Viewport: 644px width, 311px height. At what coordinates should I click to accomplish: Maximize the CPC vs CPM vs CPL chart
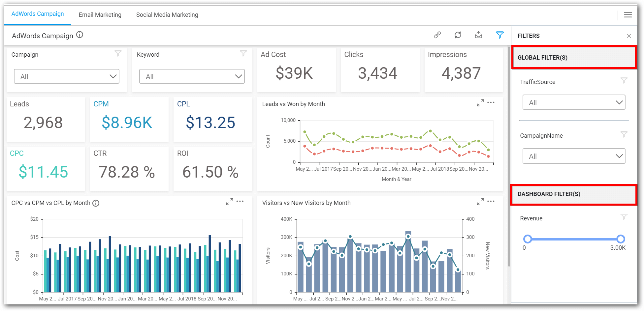click(230, 201)
